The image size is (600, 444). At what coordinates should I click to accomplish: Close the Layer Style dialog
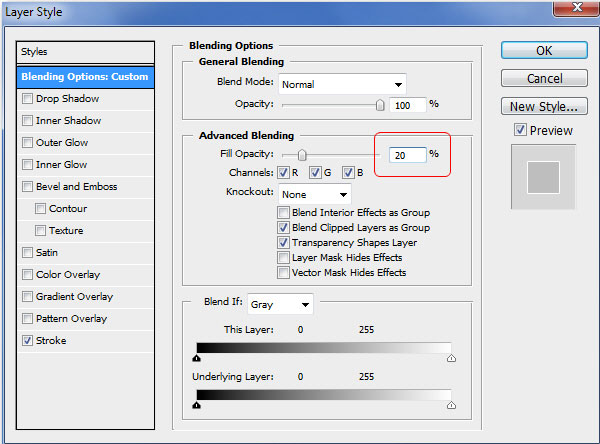[576, 8]
